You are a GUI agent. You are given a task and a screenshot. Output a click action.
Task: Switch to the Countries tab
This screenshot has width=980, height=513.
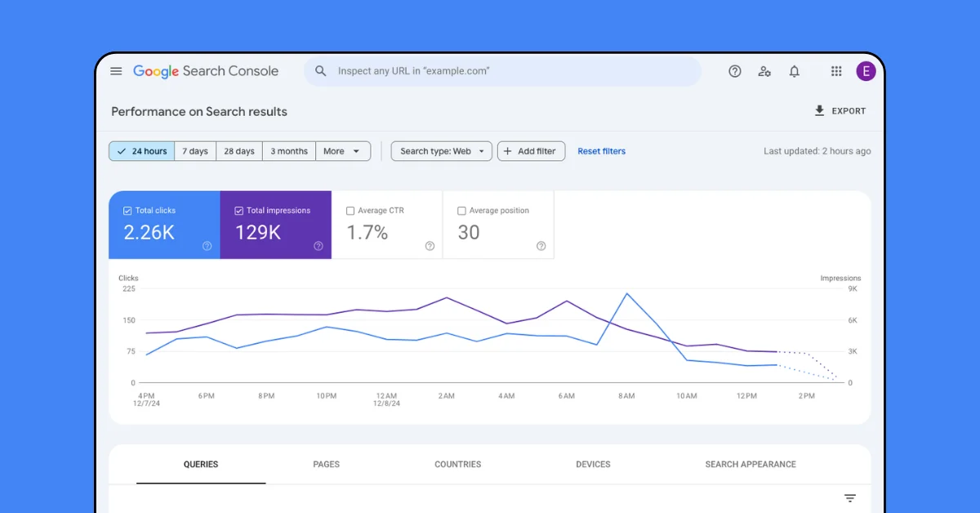(458, 464)
